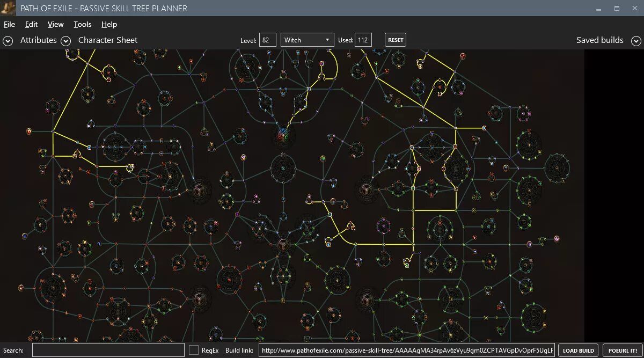Expand the Saved builds panel chevron
The width and height of the screenshot is (644, 358).
636,41
